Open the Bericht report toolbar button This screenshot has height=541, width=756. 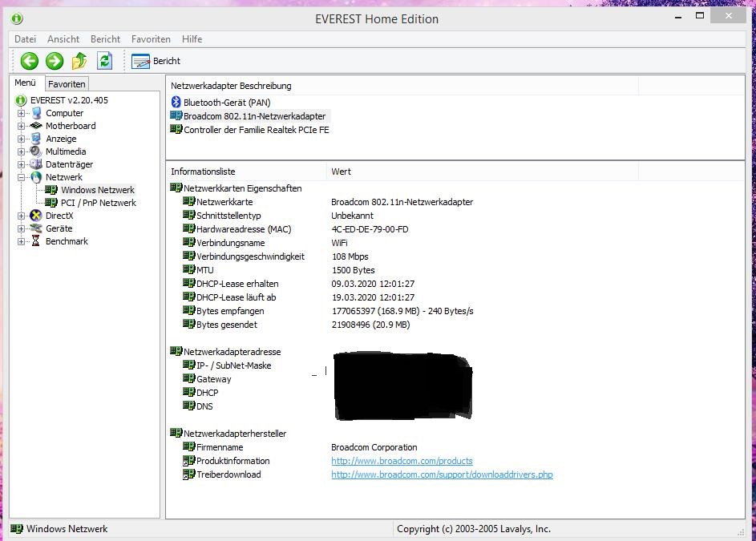156,61
